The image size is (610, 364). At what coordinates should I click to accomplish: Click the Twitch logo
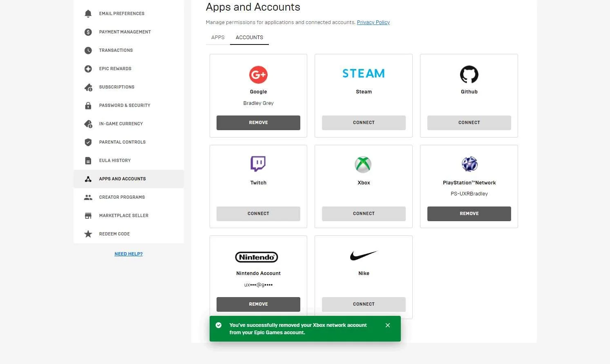[x=258, y=164]
